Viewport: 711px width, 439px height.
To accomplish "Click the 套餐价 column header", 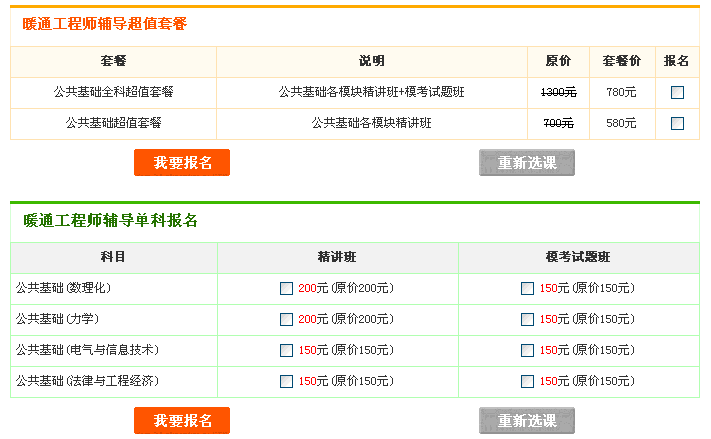I will [x=621, y=61].
